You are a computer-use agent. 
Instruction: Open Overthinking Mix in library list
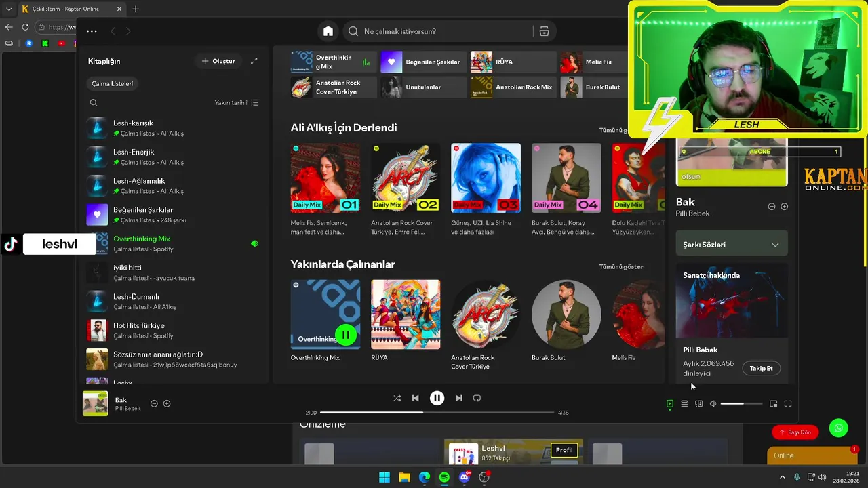point(174,243)
